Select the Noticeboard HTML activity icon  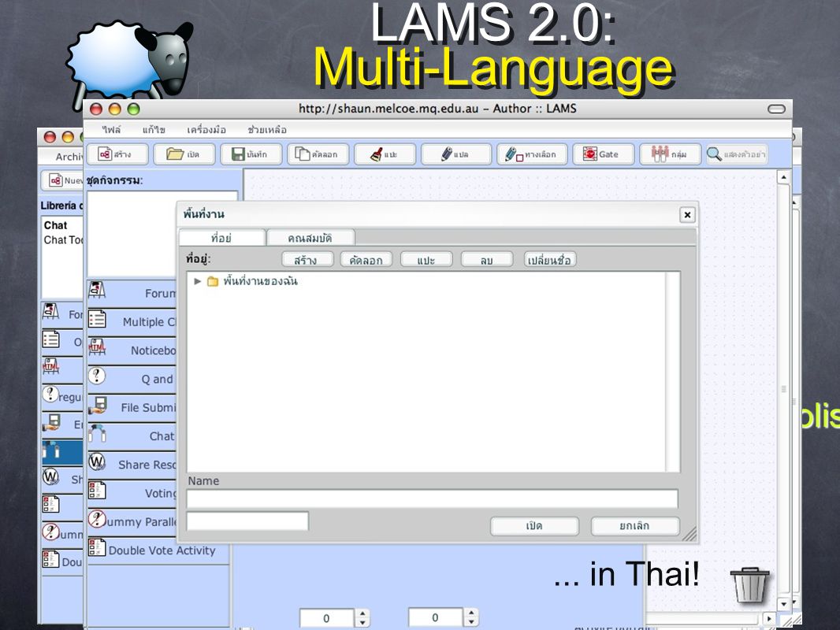click(97, 347)
